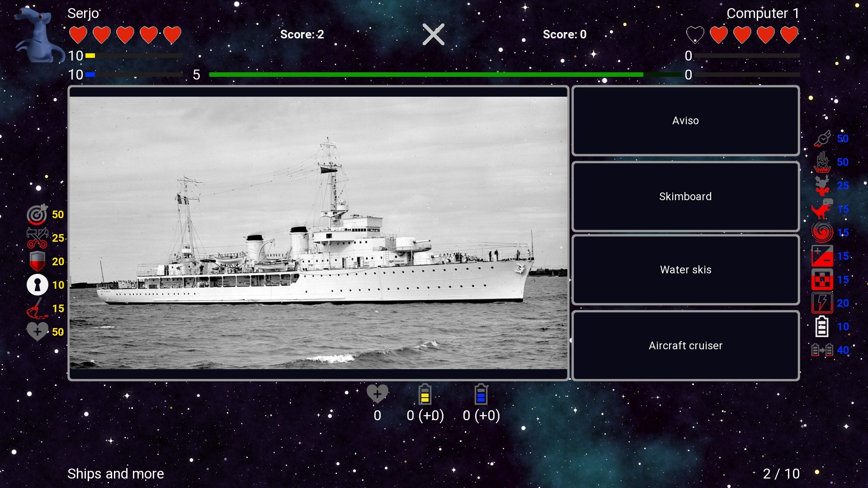Choose Skimboard as your answer

[685, 196]
